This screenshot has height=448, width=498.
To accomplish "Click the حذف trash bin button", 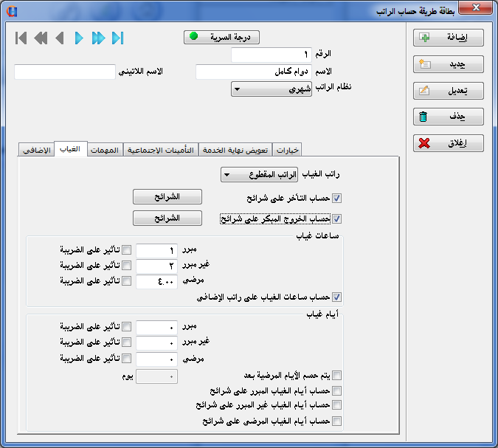I will tap(448, 117).
